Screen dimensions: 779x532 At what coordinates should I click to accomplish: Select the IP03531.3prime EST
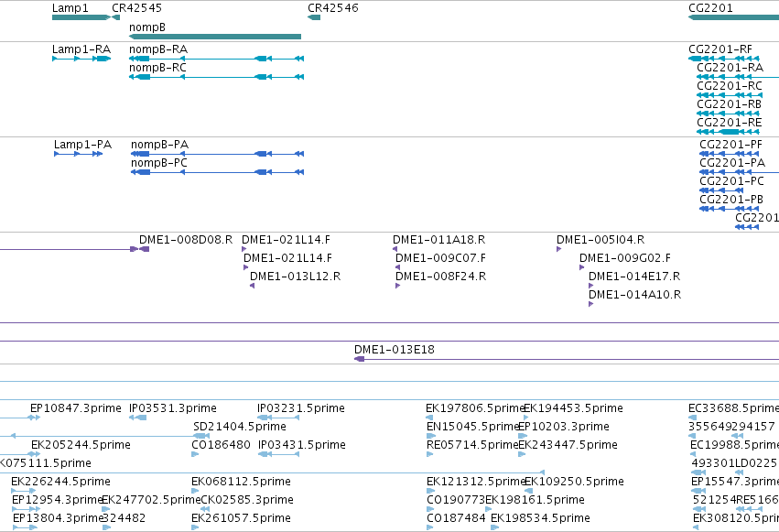click(x=173, y=408)
